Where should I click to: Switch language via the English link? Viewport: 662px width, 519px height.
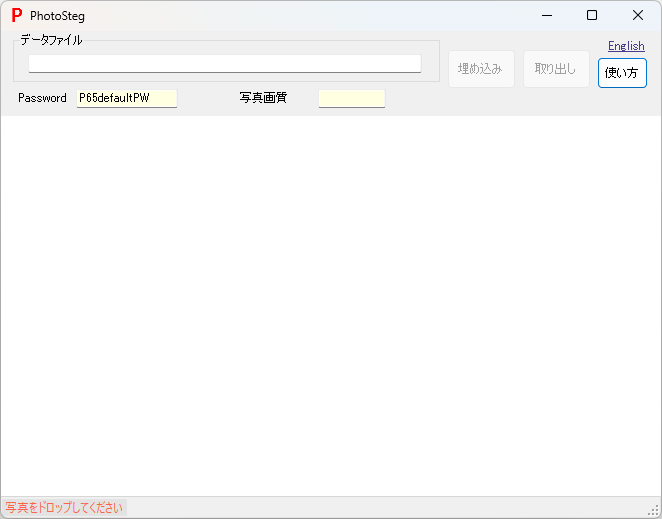point(626,46)
